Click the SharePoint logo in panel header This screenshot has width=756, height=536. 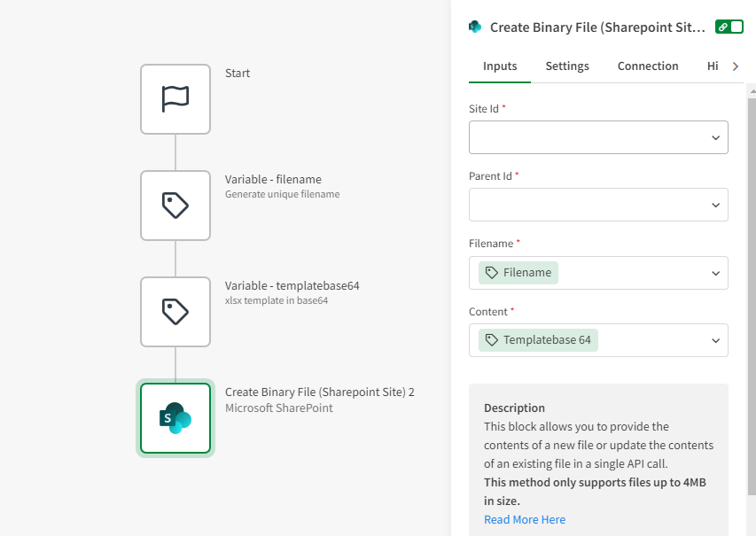coord(475,27)
